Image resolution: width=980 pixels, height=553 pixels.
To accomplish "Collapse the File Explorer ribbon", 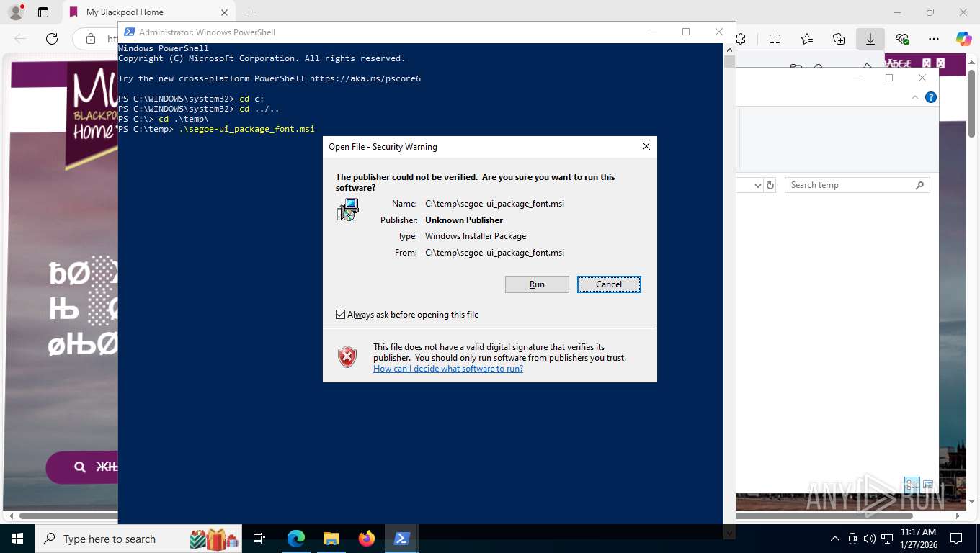I will pyautogui.click(x=915, y=97).
